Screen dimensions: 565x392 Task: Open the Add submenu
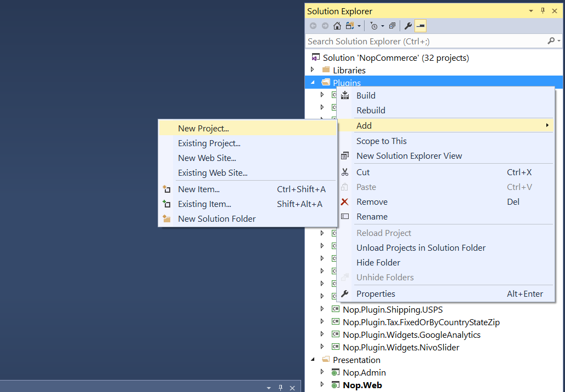pos(445,125)
